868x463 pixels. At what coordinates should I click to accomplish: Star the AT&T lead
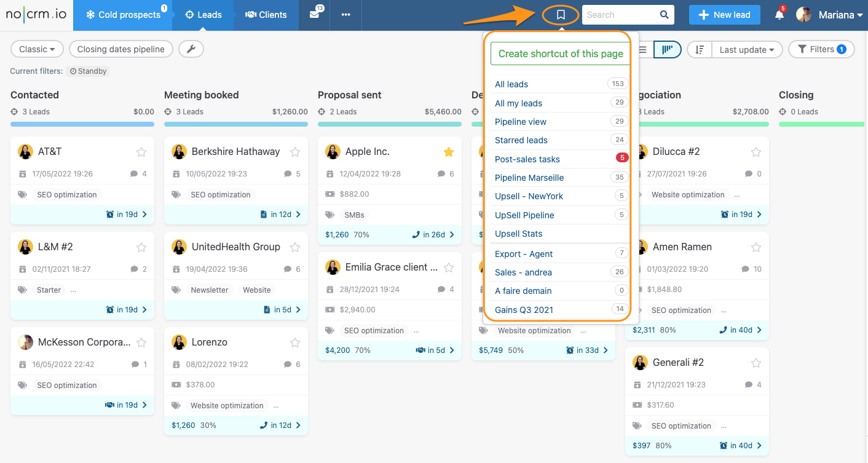141,151
